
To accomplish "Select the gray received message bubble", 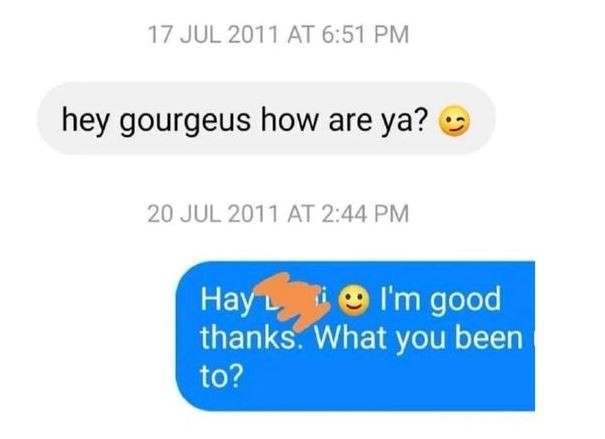I will click(x=266, y=119).
